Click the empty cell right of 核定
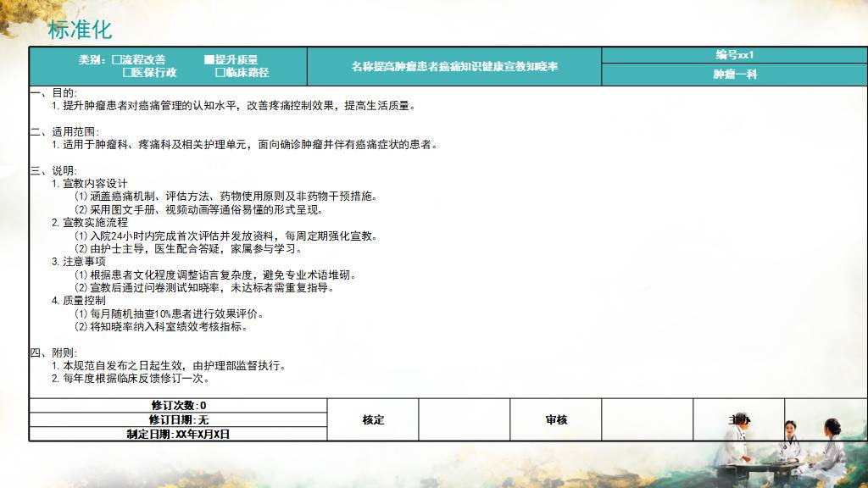 point(464,419)
